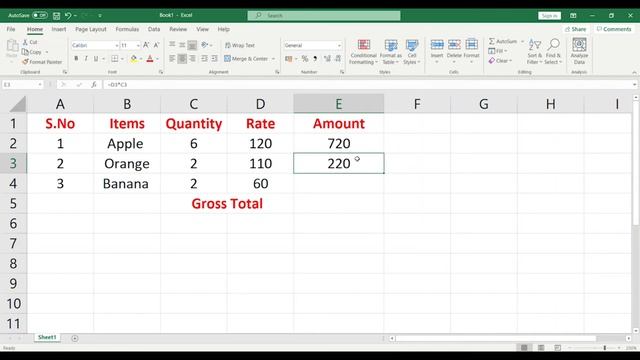Decrease the font size

click(156, 45)
